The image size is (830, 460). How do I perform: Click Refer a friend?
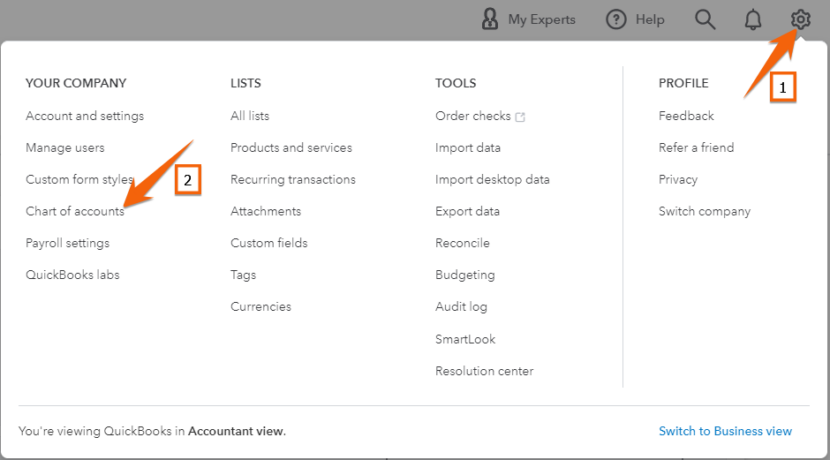coord(696,148)
